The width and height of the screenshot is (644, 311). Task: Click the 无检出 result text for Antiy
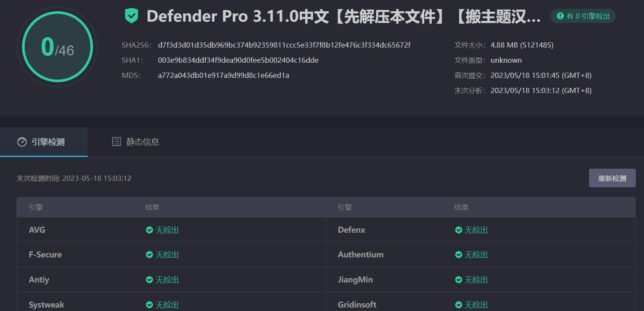click(x=167, y=280)
